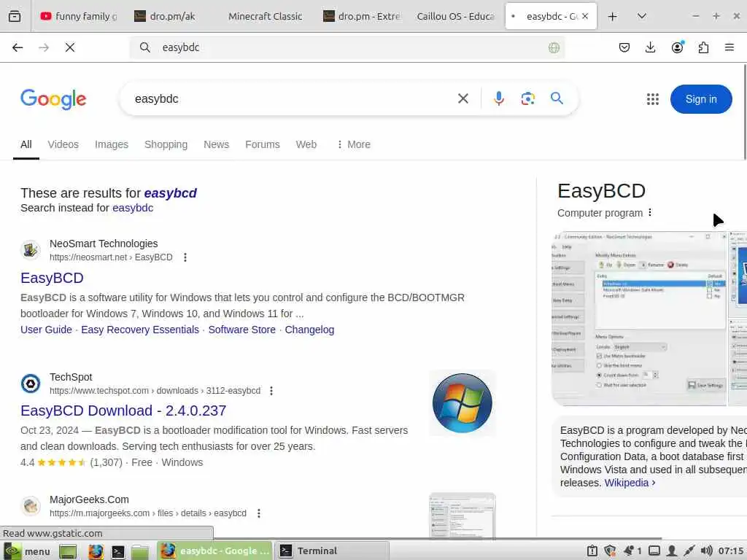Show desktop from the taskbar

click(x=68, y=551)
